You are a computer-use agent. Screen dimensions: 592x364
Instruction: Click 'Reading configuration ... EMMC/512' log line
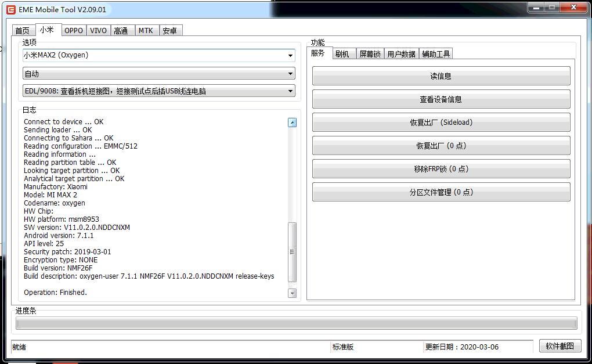[81, 146]
